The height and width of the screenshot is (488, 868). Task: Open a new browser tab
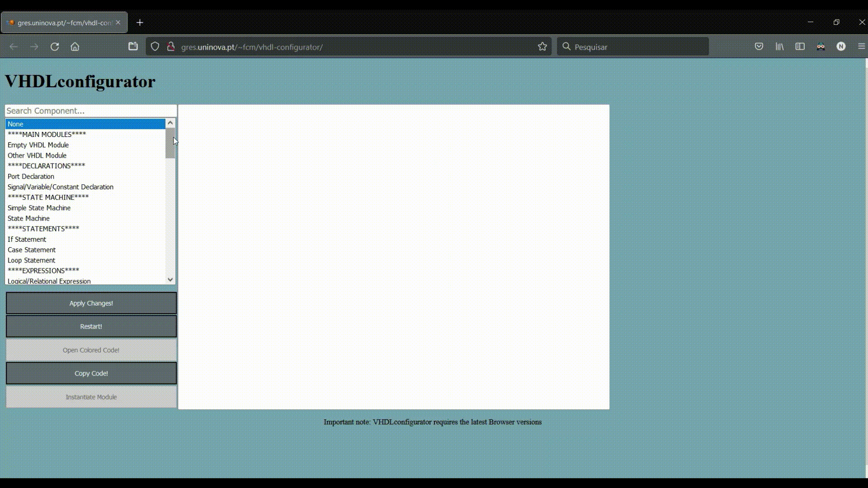(140, 23)
